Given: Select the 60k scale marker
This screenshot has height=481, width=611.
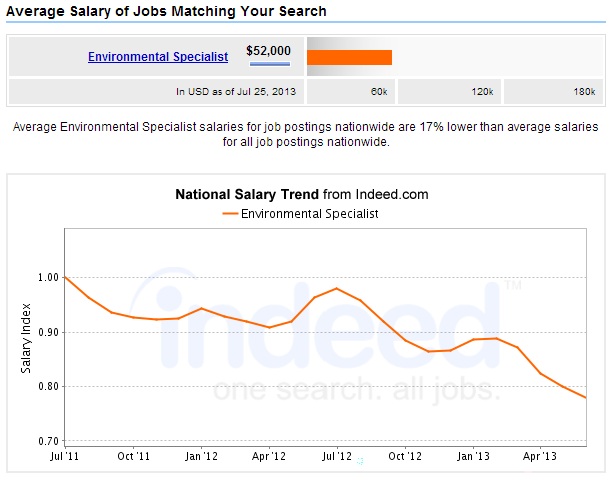Looking at the screenshot, I should [x=378, y=91].
